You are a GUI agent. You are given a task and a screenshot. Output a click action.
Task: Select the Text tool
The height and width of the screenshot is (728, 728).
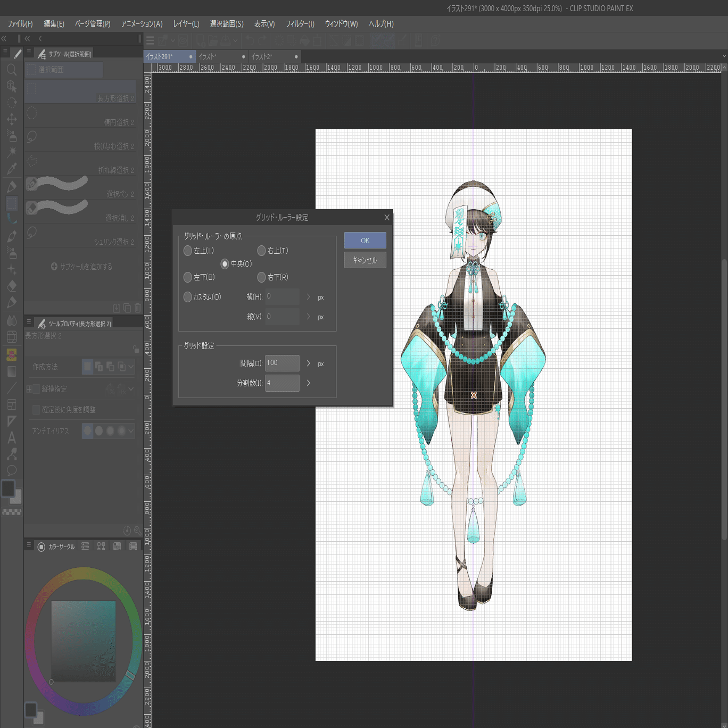(12, 438)
